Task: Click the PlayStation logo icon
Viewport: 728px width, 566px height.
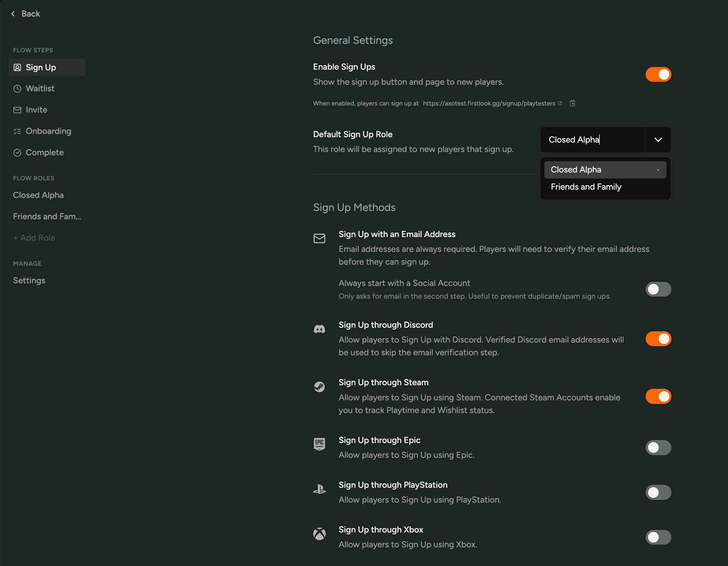Action: coord(319,489)
